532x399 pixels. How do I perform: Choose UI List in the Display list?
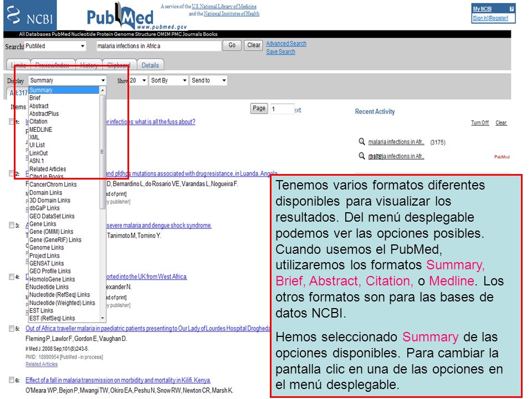(64, 145)
